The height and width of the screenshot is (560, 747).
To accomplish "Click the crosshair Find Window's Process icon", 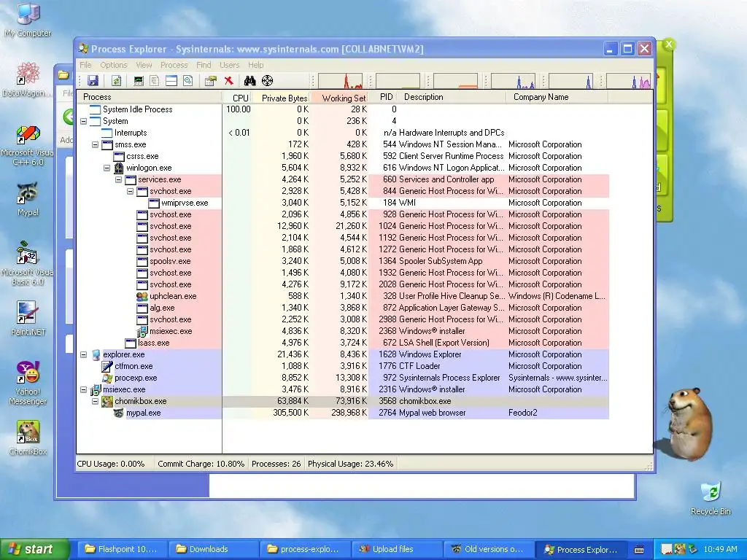I will tap(267, 80).
